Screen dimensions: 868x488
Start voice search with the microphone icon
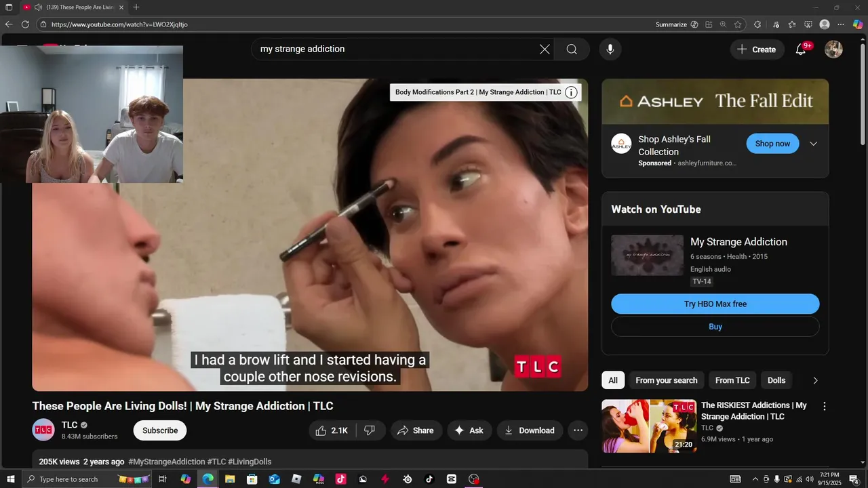pos(610,49)
